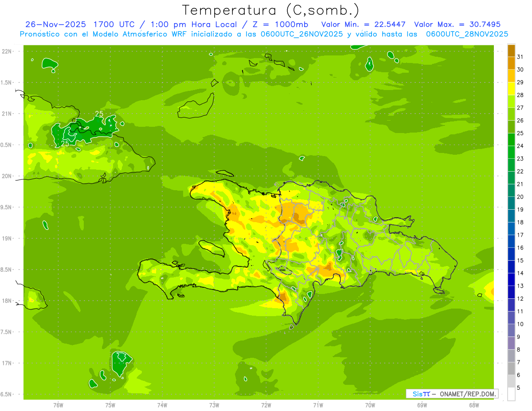Click the blue colorbar swatch between 16 and 17
The image size is (532, 411).
(x=511, y=241)
